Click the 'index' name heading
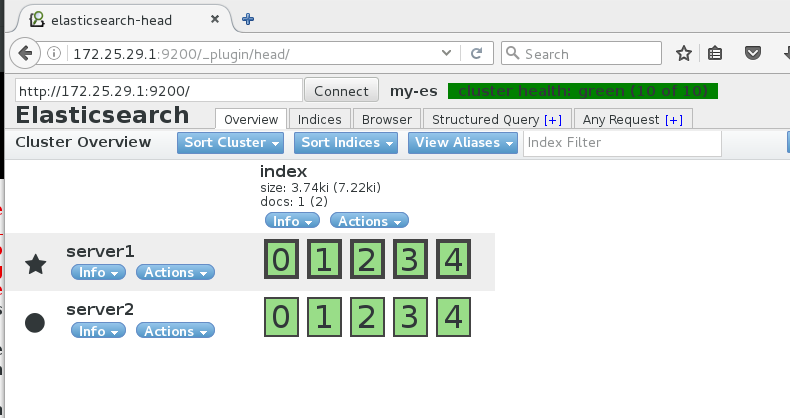The image size is (790, 418). 283,171
